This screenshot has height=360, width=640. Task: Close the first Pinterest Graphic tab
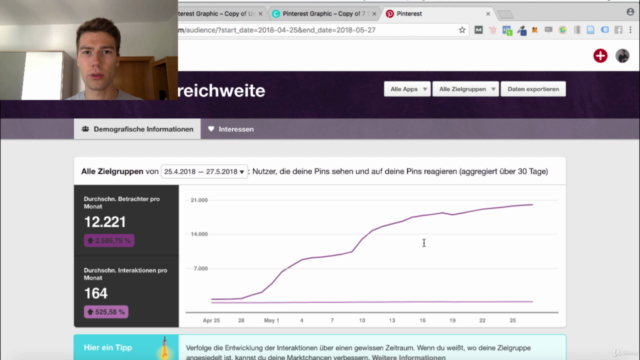(260, 14)
